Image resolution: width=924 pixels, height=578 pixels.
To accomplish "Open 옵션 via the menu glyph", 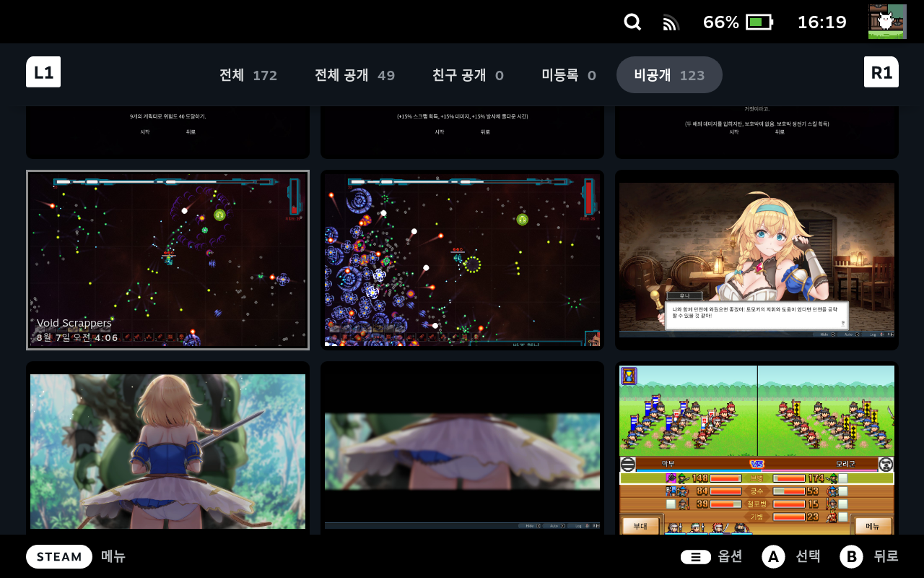I will (x=696, y=557).
